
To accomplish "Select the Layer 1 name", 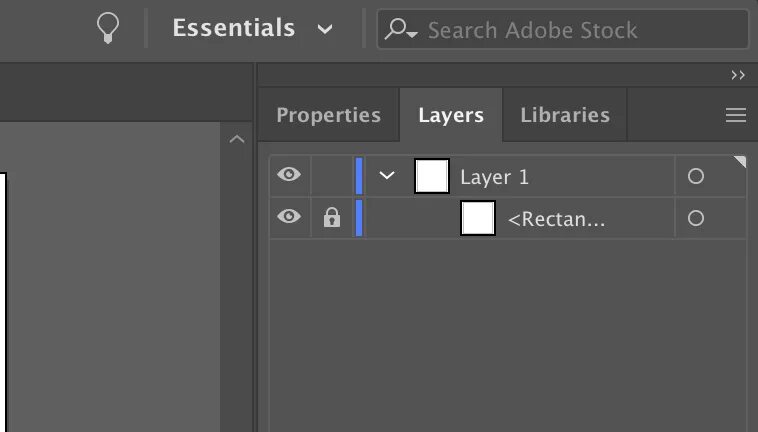I will pyautogui.click(x=495, y=177).
